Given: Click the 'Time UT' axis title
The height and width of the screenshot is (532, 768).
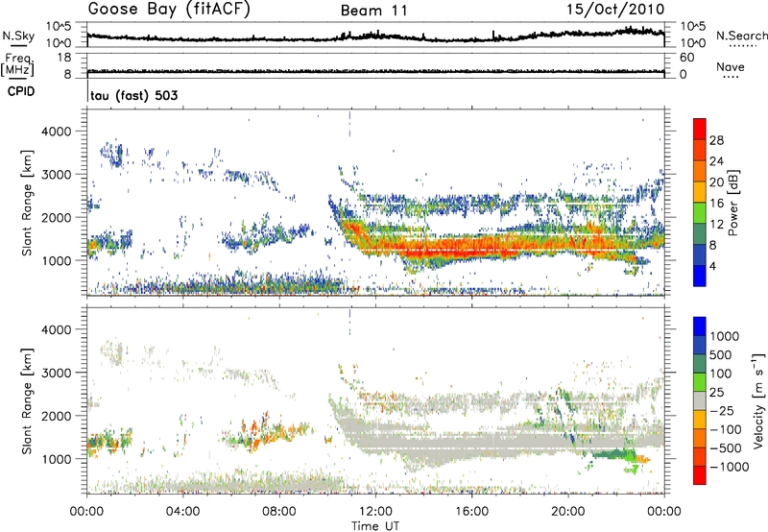Looking at the screenshot, I should 375,526.
